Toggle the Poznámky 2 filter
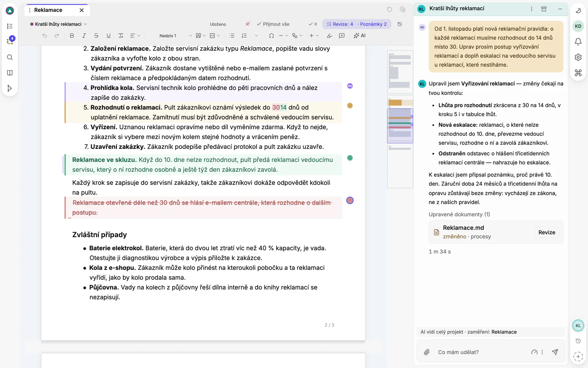 point(373,24)
